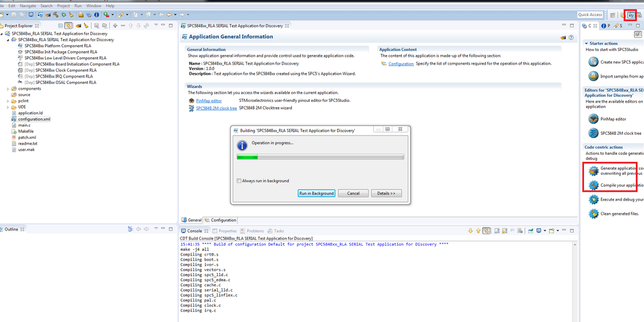Click the hammer build icon in main toolbar
This screenshot has height=322, width=644.
56,14
